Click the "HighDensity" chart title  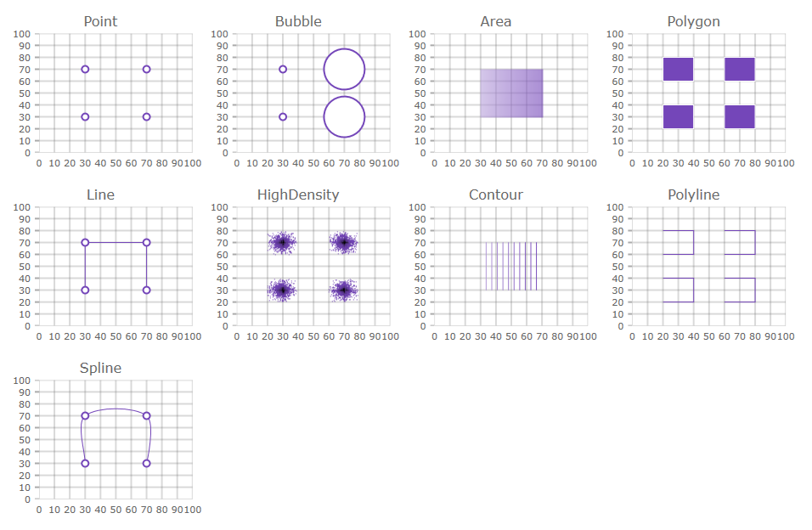[298, 195]
